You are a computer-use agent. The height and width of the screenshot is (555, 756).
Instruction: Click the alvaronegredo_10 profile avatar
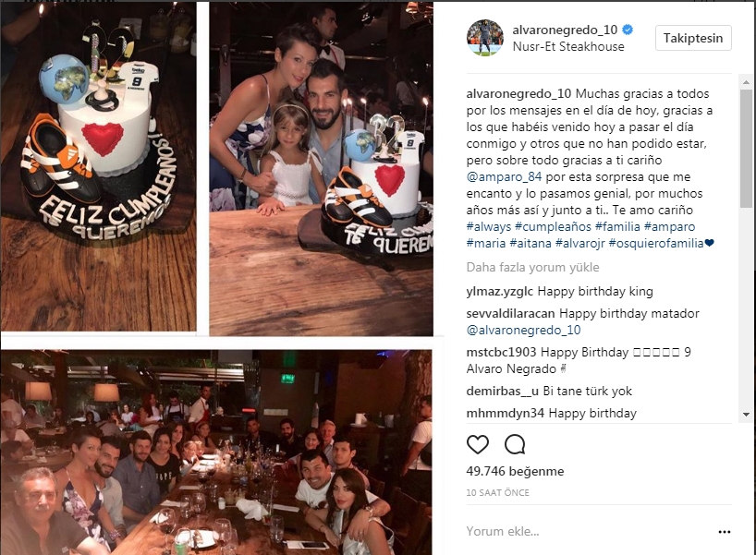(485, 38)
